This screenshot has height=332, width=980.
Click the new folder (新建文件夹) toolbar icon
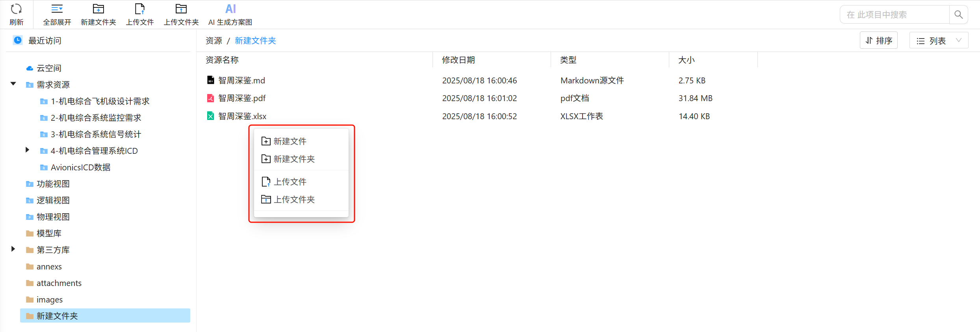tap(98, 9)
